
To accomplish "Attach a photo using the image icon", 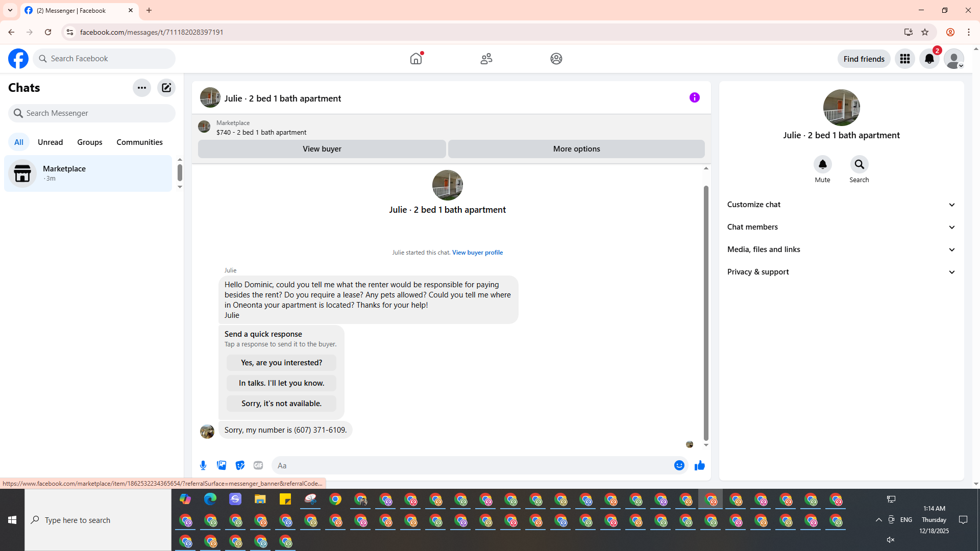I will point(222,465).
